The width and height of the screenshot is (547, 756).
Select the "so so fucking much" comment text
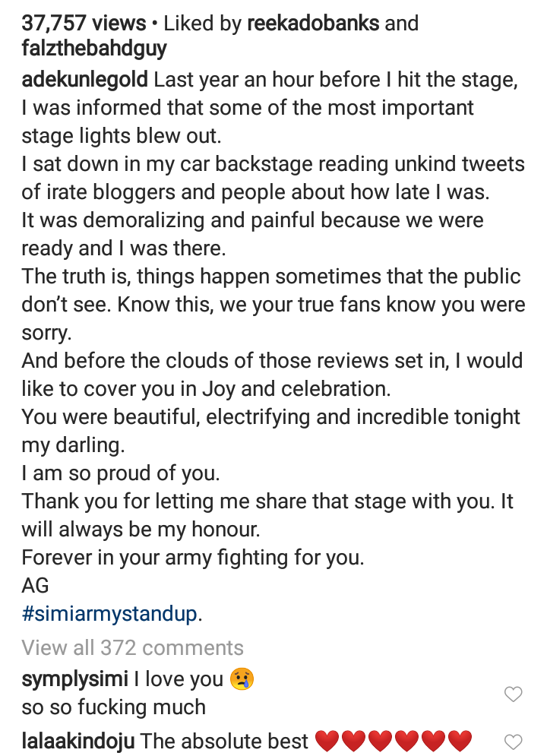tap(114, 707)
